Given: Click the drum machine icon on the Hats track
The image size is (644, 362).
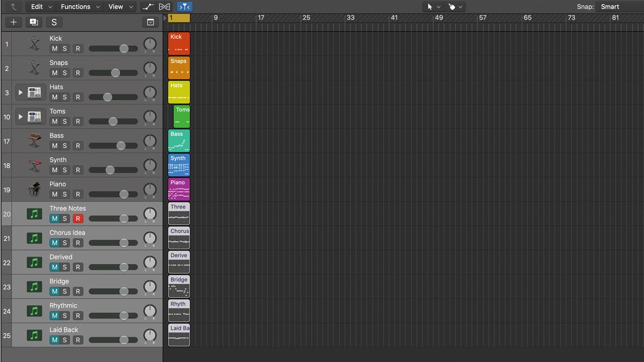Looking at the screenshot, I should click(34, 93).
